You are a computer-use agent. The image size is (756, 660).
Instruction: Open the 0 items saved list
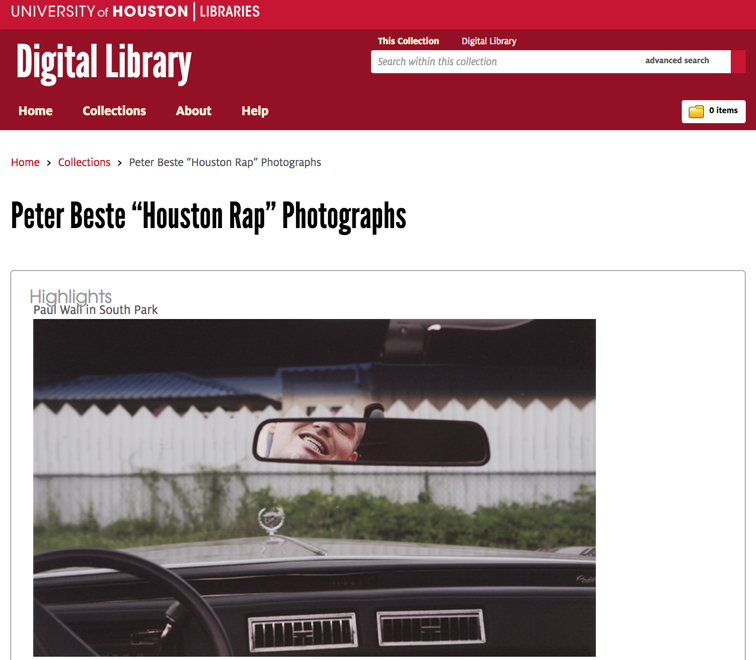723,111
